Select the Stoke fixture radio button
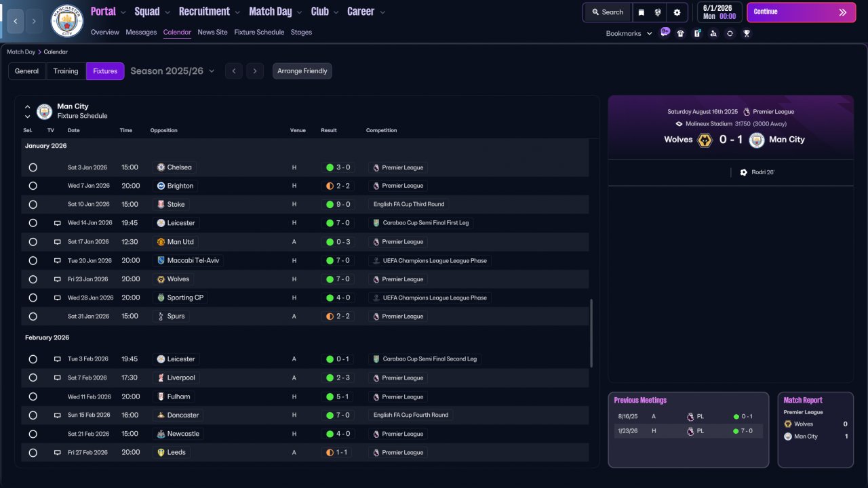Viewport: 868px width, 488px height. click(x=33, y=205)
